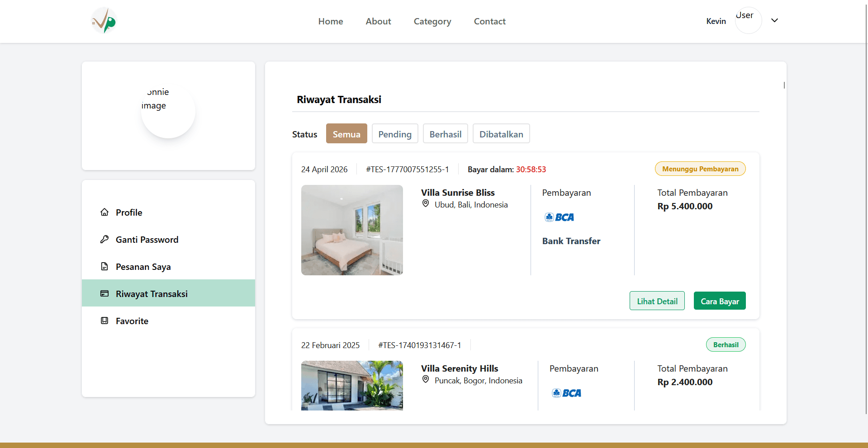Screen dimensions: 868x448
Task: Click the green Berhasil badge on second transaction
Action: [726, 344]
